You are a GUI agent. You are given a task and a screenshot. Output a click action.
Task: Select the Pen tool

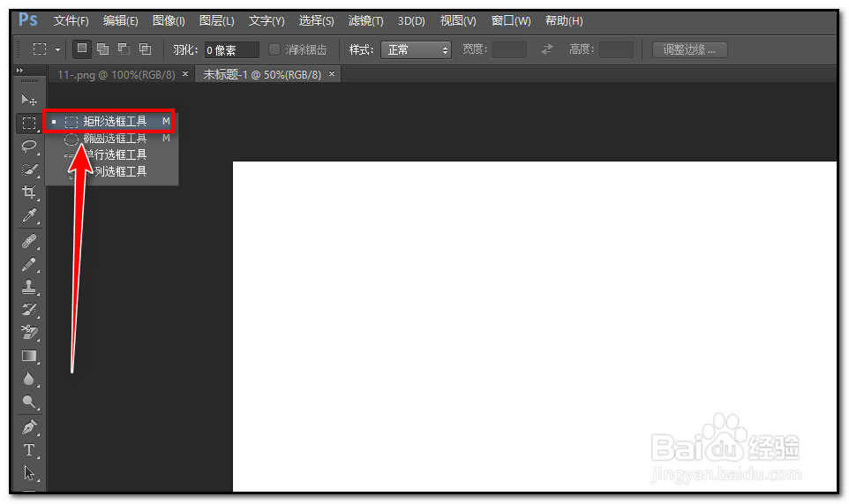click(29, 426)
